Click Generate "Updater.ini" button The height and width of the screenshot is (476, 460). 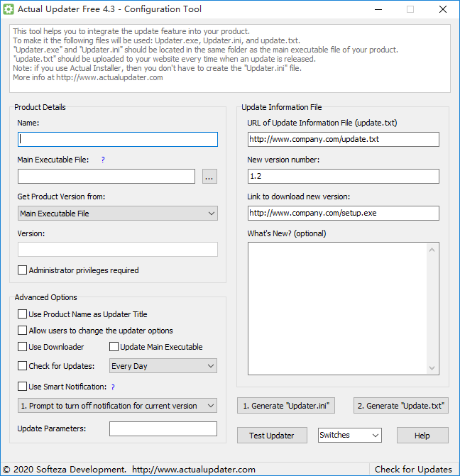(285, 406)
